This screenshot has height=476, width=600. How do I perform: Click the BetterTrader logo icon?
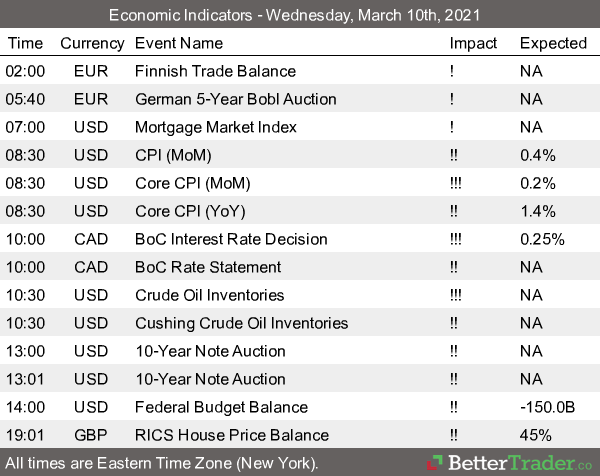point(436,463)
